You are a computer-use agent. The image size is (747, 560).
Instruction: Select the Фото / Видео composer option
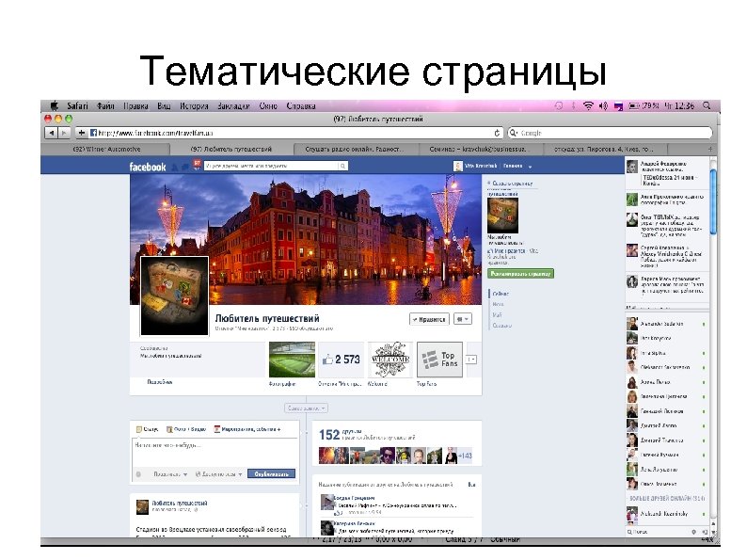186,429
